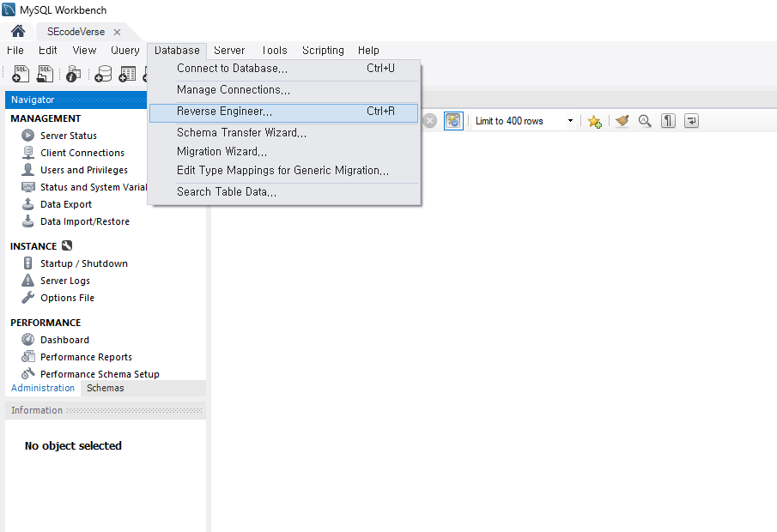The height and width of the screenshot is (532, 777).
Task: Open Server Logs
Action: click(x=65, y=281)
